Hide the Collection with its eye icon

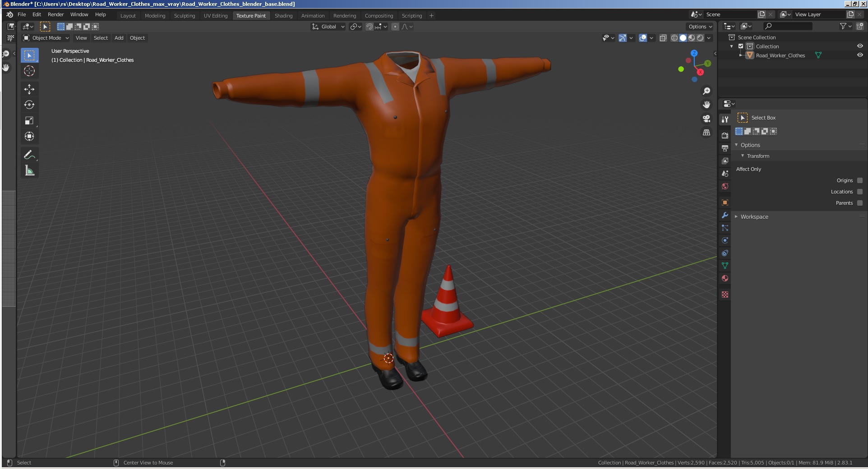point(860,46)
